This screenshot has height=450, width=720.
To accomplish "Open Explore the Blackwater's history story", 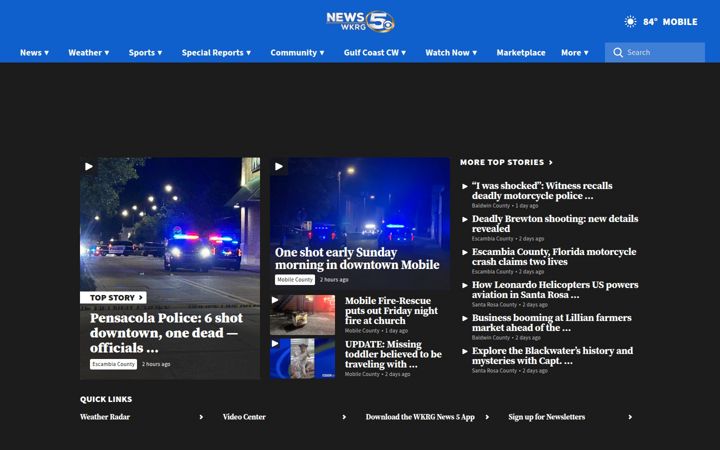I will point(552,356).
